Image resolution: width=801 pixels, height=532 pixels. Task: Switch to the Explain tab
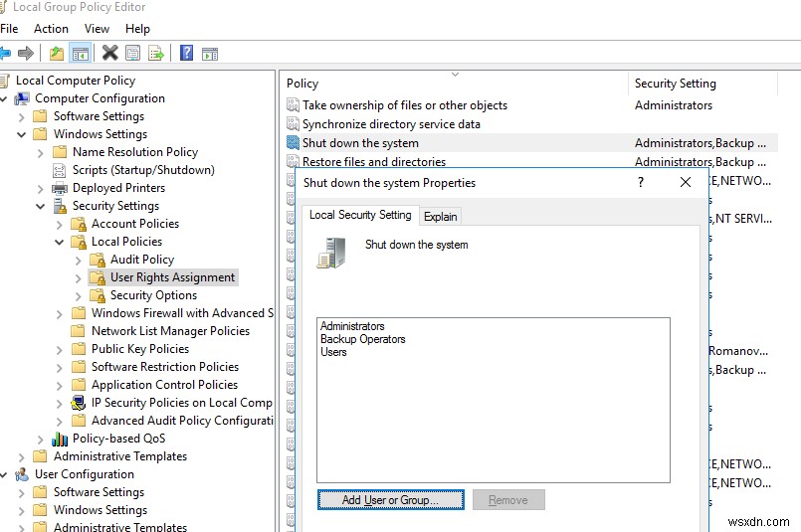(x=441, y=217)
